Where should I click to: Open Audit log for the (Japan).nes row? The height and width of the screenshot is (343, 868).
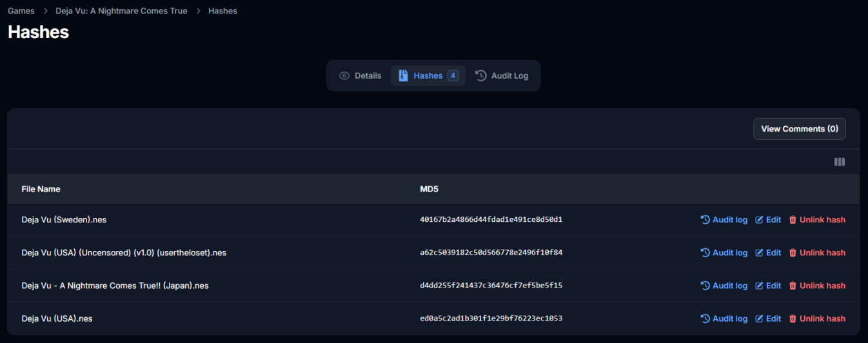[x=724, y=286]
